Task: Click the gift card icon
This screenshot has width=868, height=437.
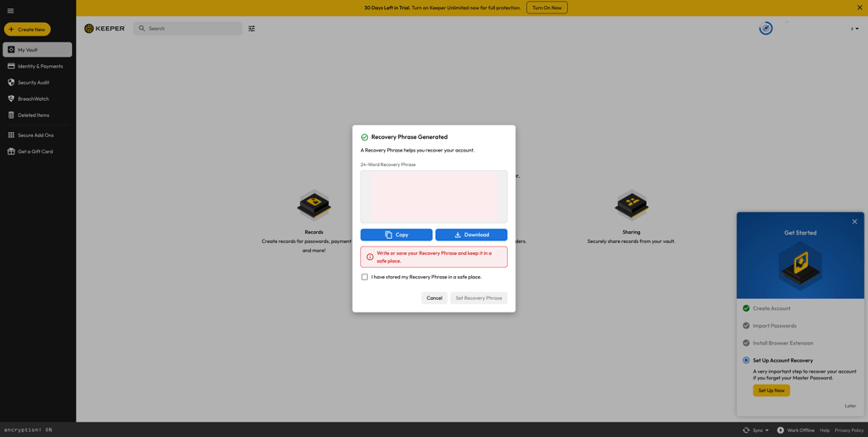Action: point(11,152)
